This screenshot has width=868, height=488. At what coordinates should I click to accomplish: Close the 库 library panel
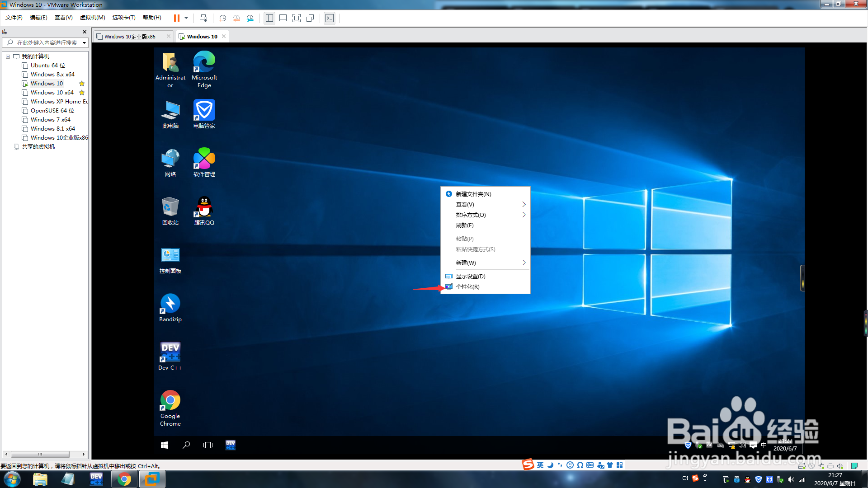(85, 32)
